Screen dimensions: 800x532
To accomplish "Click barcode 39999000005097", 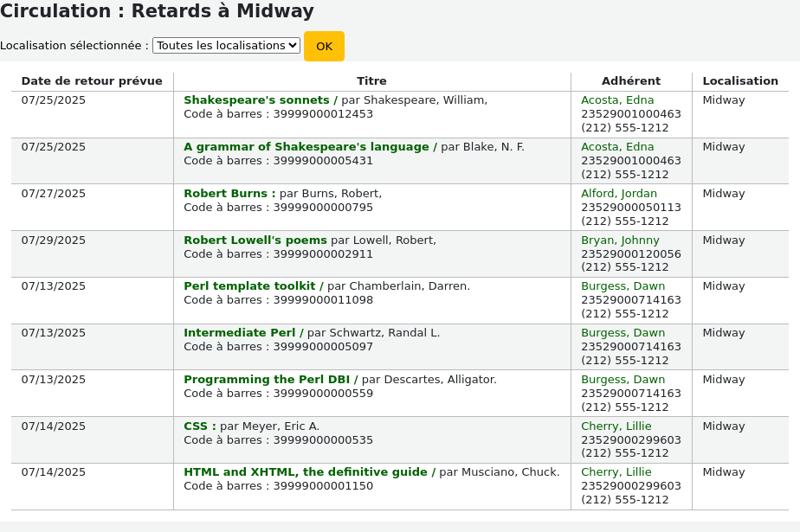I will coord(323,347).
